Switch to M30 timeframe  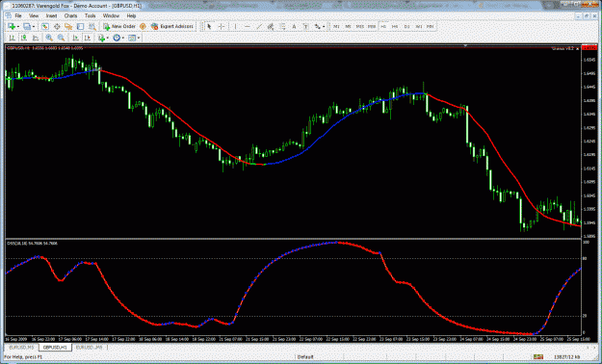point(372,27)
